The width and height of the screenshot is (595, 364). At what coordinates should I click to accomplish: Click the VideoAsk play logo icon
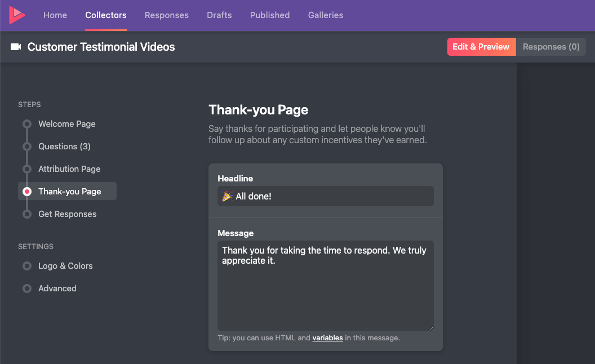click(17, 15)
